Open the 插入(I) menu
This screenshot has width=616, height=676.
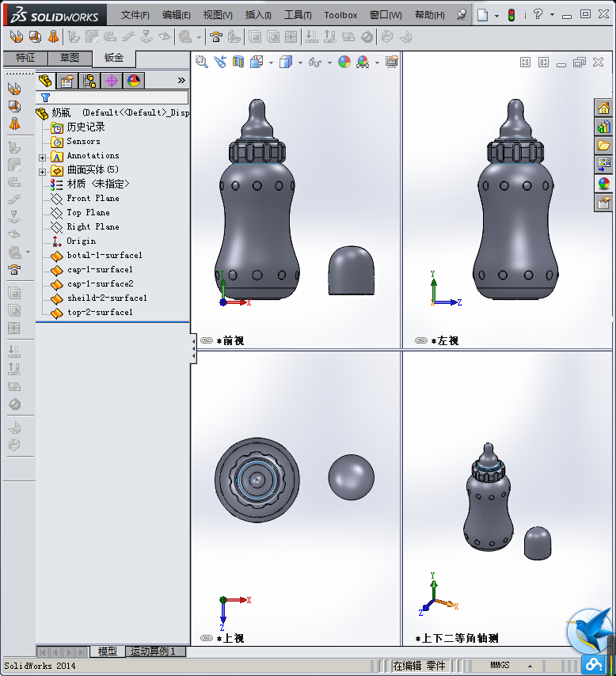tap(258, 15)
